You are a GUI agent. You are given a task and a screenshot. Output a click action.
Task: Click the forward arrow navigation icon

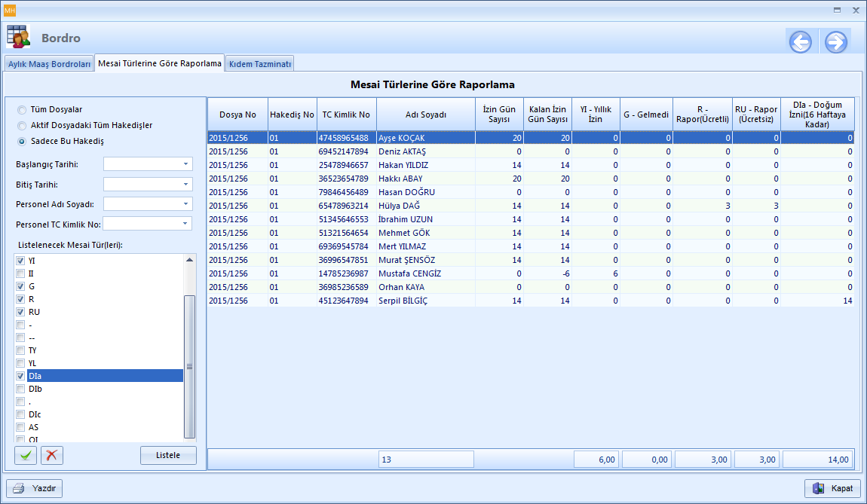(835, 42)
